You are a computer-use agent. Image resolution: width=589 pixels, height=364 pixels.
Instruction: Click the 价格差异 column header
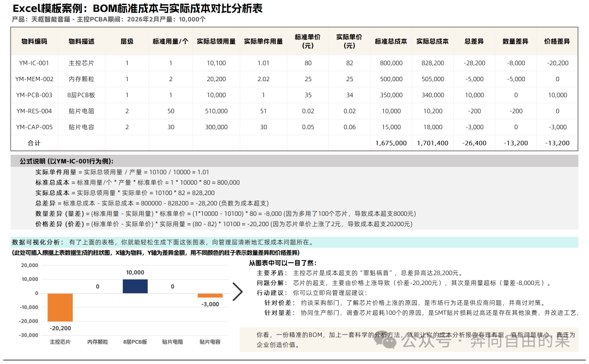[x=557, y=41]
